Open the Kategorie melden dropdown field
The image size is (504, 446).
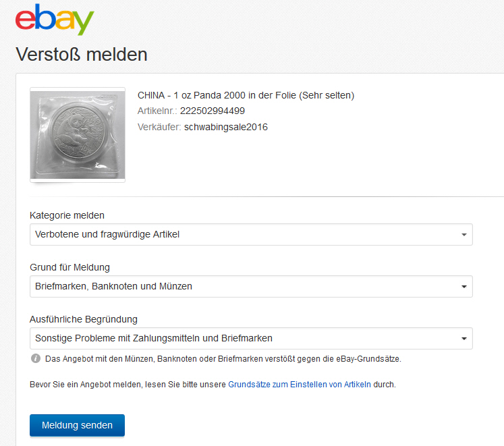click(x=251, y=234)
